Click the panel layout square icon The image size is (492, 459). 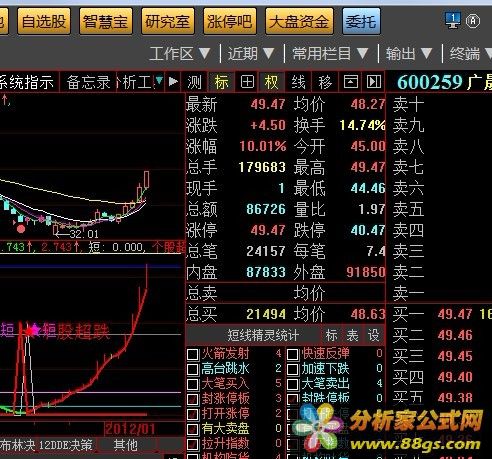click(351, 82)
